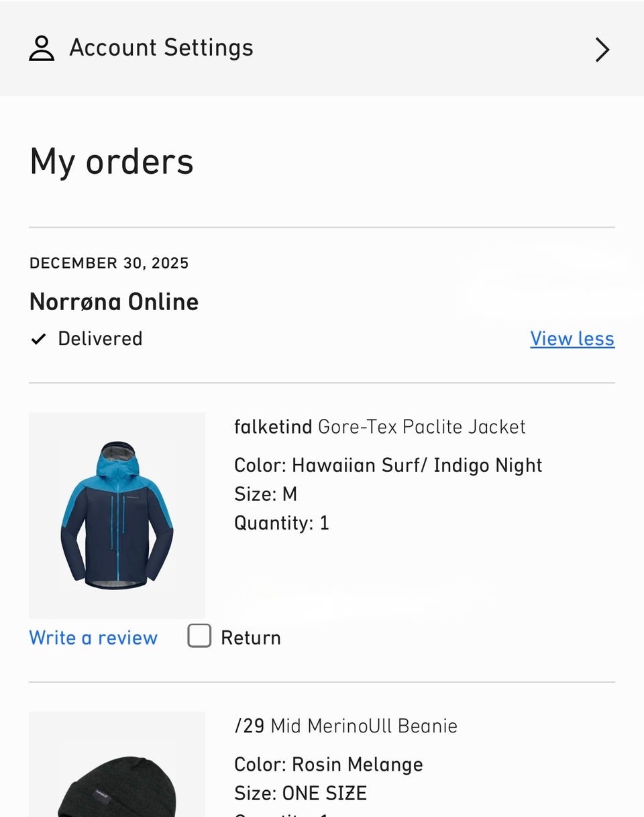
Task: Click the Delivered checkmark icon
Action: pos(38,339)
